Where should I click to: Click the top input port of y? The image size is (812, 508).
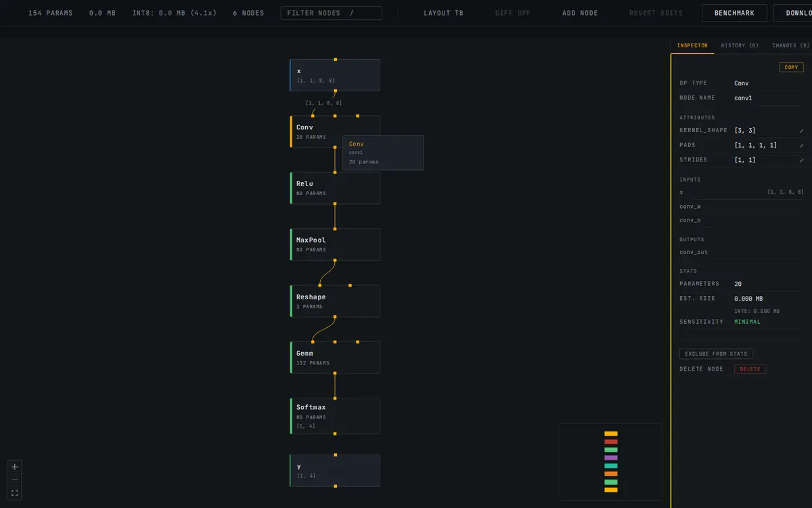coord(335,455)
